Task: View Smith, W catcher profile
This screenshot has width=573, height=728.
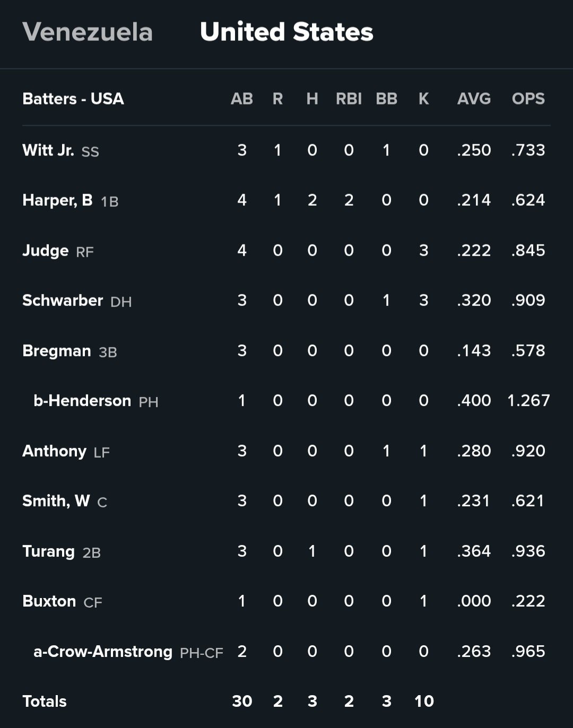Action: pyautogui.click(x=56, y=501)
